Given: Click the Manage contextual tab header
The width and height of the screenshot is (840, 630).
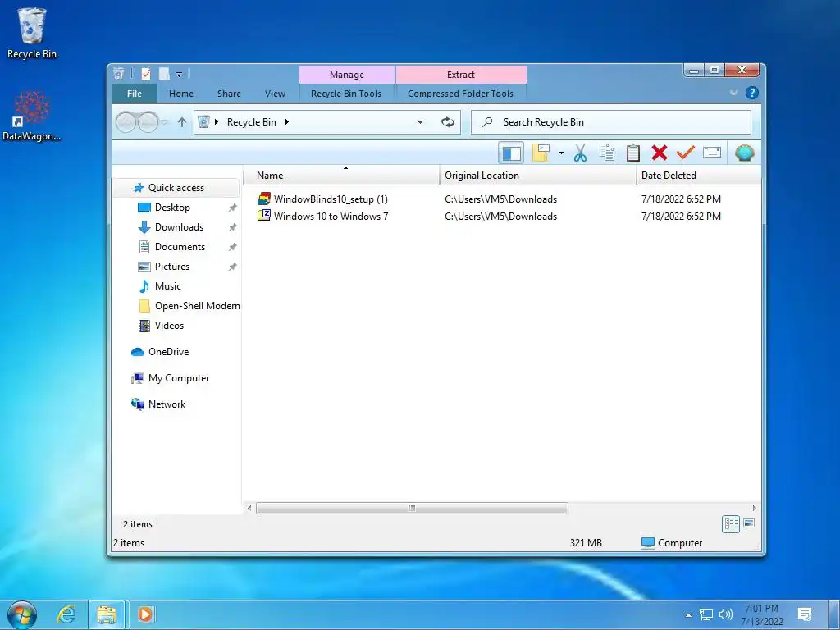Looking at the screenshot, I should 347,75.
